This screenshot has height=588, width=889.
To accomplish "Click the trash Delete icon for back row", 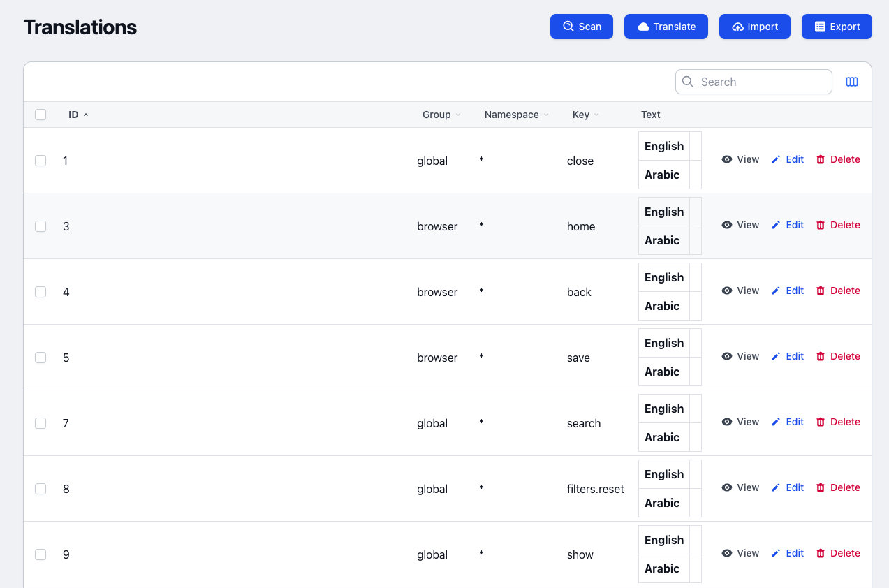I will click(x=821, y=291).
